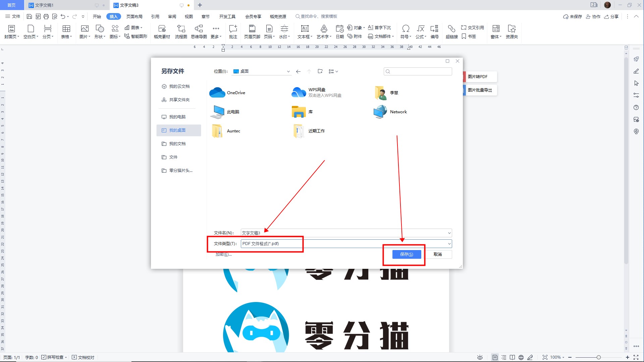Click the 文件名 input field
Viewport: 644px width, 362px height.
point(346,233)
